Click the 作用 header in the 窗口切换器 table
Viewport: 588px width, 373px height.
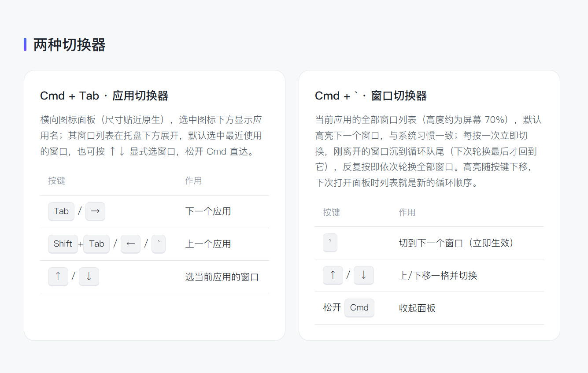click(407, 212)
